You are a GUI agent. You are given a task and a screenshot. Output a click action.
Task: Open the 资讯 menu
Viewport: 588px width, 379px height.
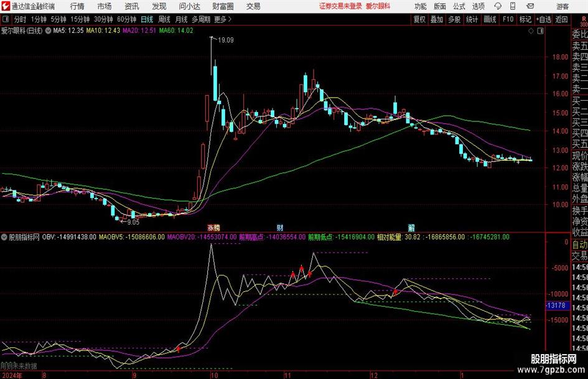(132, 6)
